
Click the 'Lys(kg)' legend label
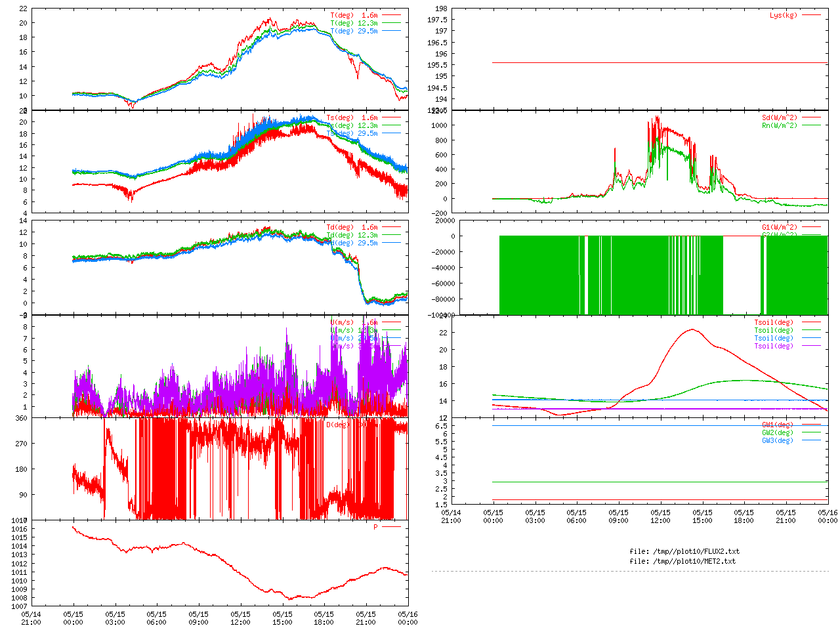pos(784,15)
